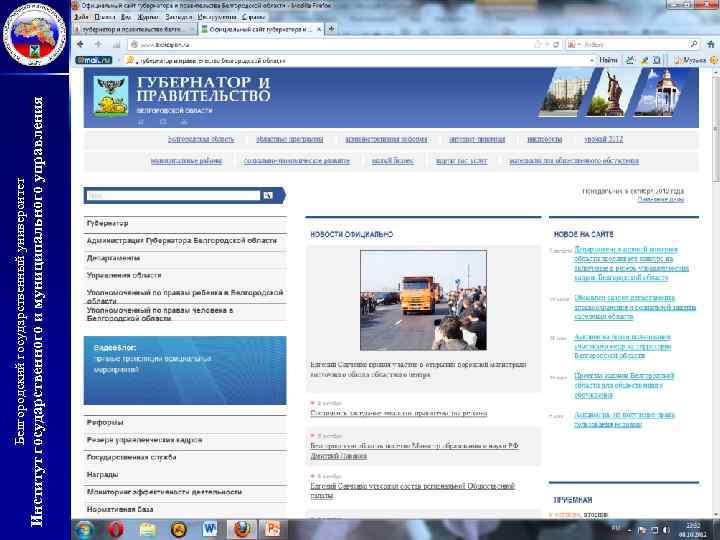The width and height of the screenshot is (720, 540).
Task: Click the browser home icon
Action: pyautogui.click(x=711, y=45)
